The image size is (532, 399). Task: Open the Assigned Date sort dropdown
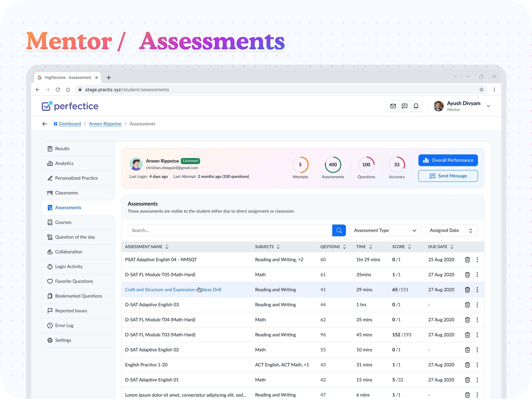tap(451, 230)
